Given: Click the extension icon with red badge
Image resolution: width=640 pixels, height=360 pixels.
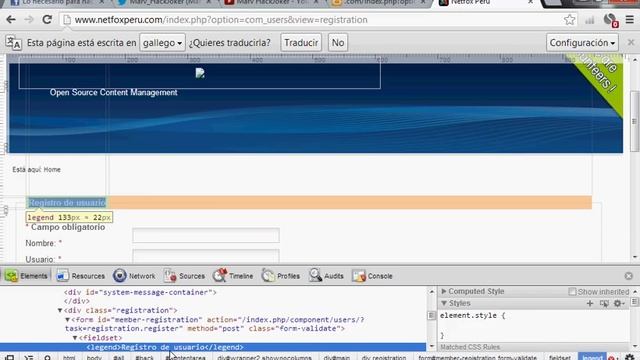Looking at the screenshot, I should tap(611, 20).
